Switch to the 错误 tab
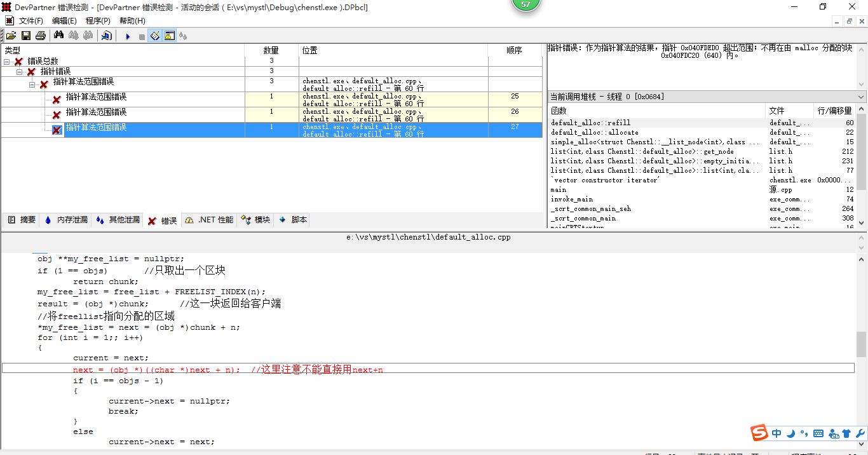Image resolution: width=868 pixels, height=455 pixels. 162,221
